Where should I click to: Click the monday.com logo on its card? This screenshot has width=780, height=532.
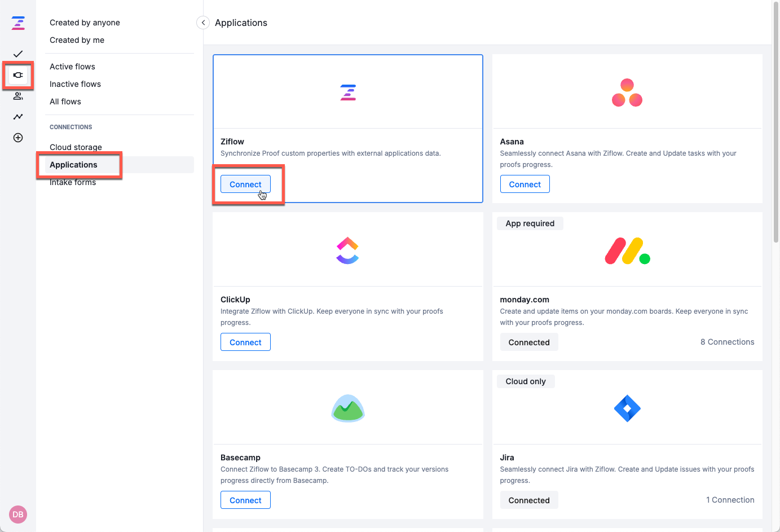[x=627, y=249]
